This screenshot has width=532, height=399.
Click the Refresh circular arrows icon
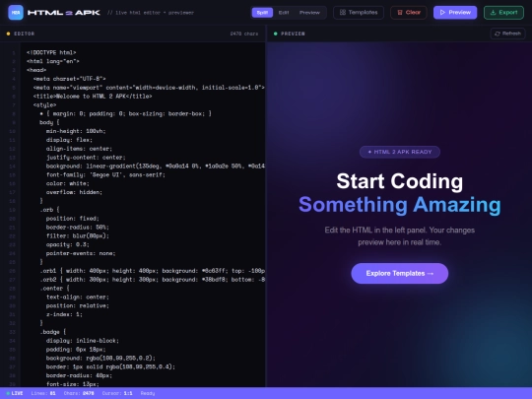click(x=498, y=33)
